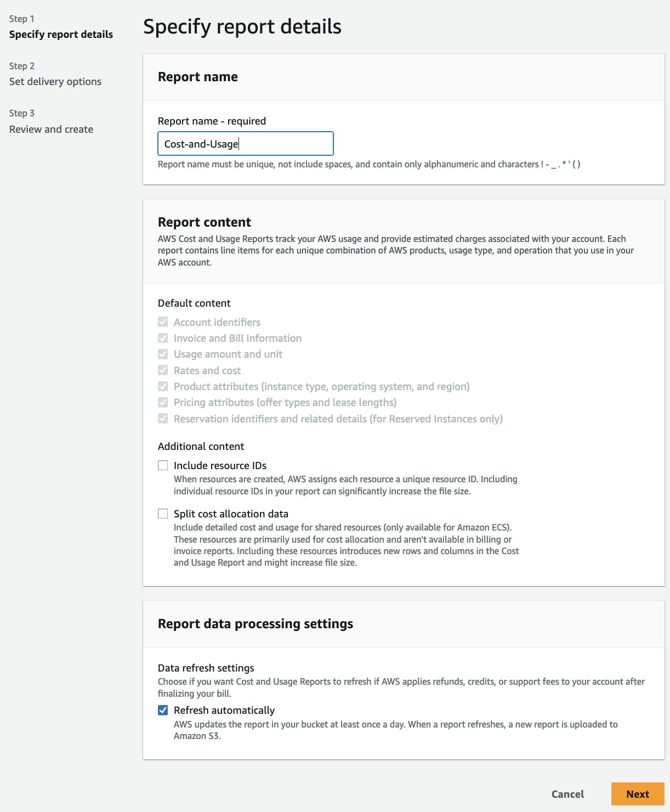Screen dimensions: 670x812
Task: Click the Report content section header
Action: [204, 222]
